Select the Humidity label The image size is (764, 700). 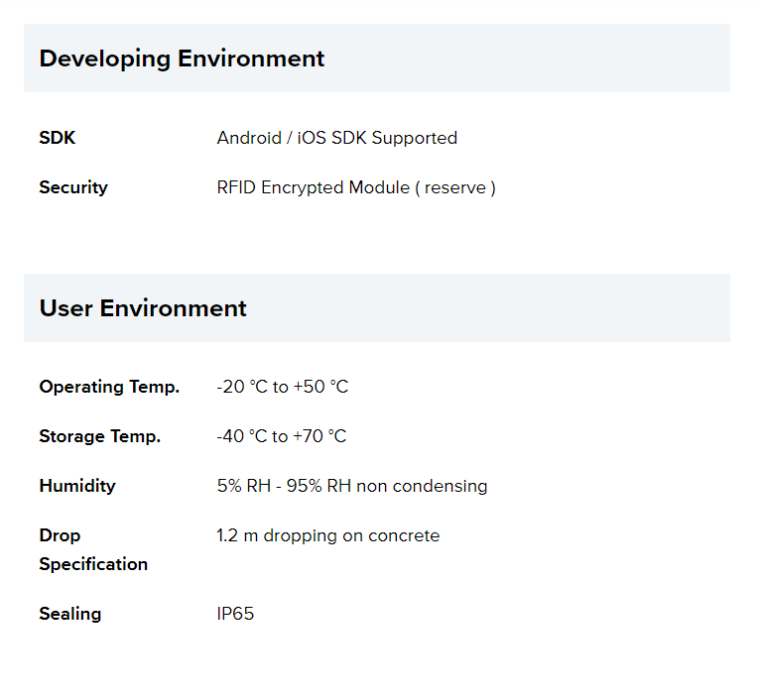(x=77, y=486)
